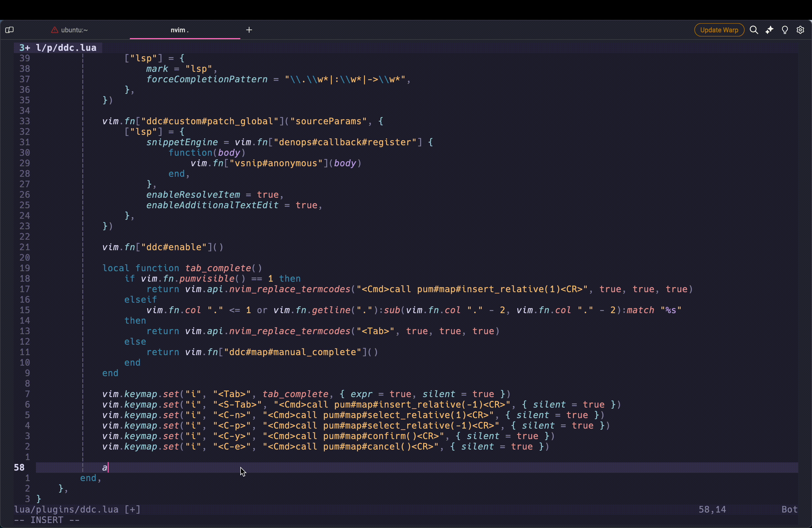This screenshot has width=812, height=528.
Task: Click the "ddc#custom#patch_global" string
Action: pos(210,122)
